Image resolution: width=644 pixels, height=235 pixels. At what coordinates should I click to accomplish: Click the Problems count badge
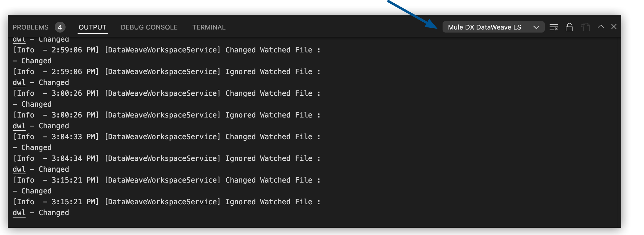60,27
